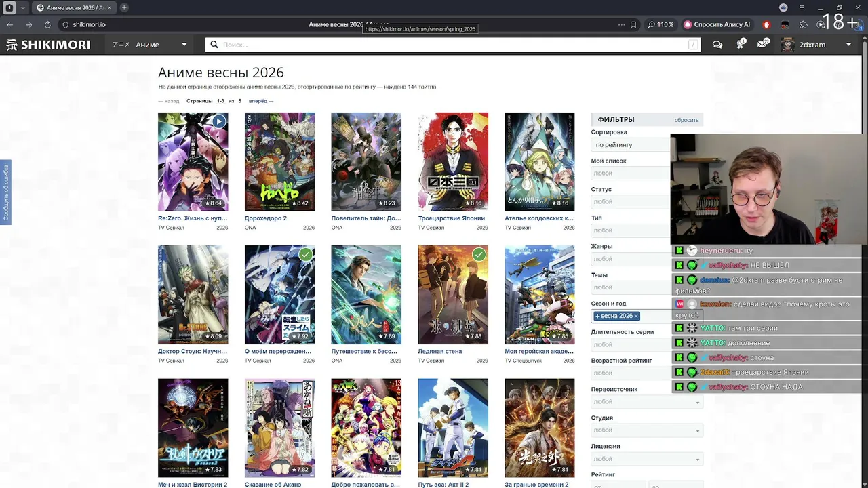
Task: Click the Сказание об Аканэ poster
Action: (x=279, y=428)
